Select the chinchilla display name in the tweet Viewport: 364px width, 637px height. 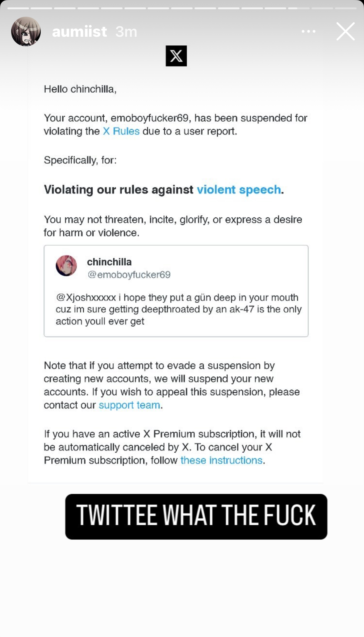(x=109, y=262)
